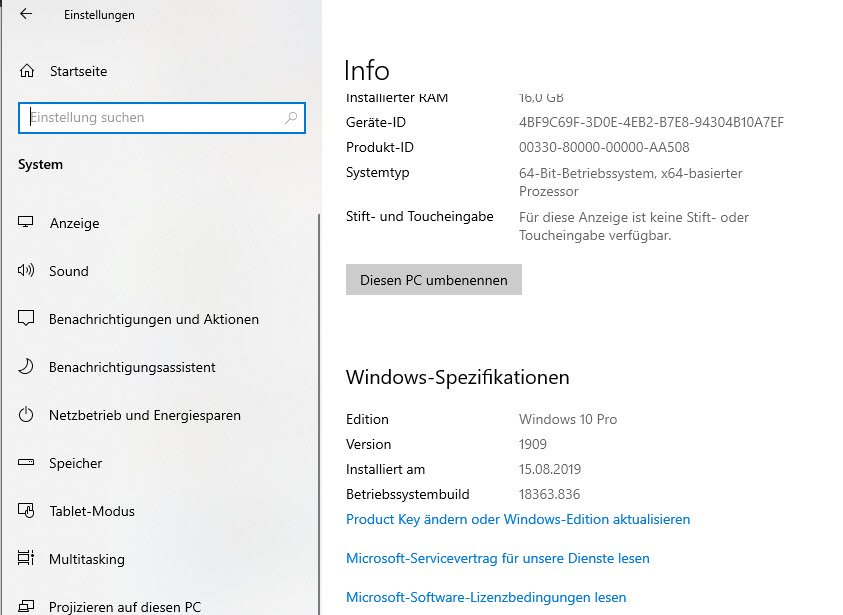Viewport: 843px width, 615px height.
Task: Select the Tablet-Modus menu entry
Action: tap(92, 511)
